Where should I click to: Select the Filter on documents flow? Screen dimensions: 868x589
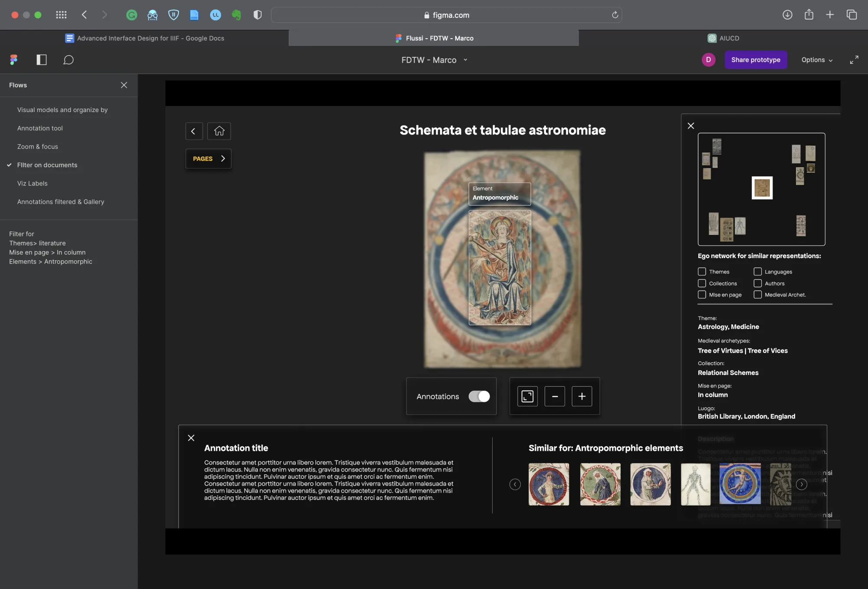(x=47, y=165)
